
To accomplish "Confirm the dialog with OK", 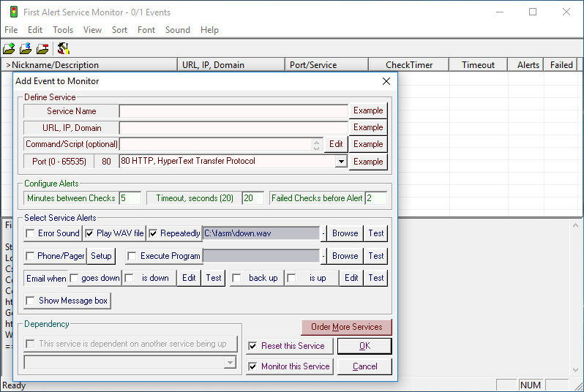I will click(364, 346).
